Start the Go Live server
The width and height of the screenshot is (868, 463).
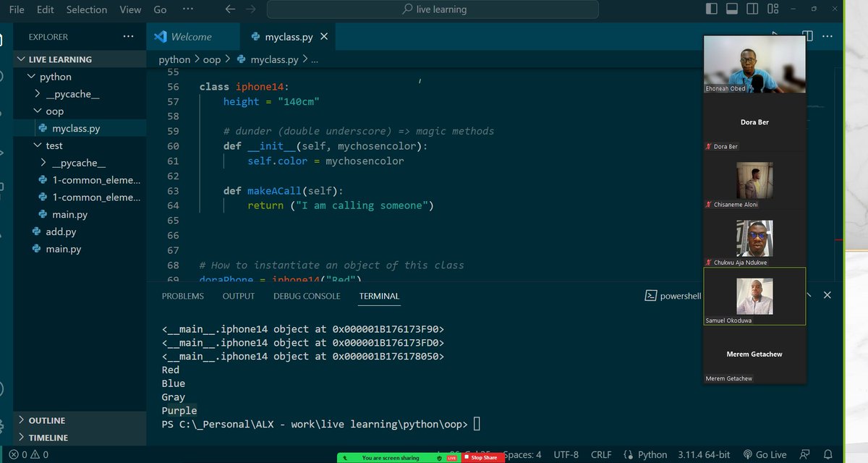pos(765,454)
